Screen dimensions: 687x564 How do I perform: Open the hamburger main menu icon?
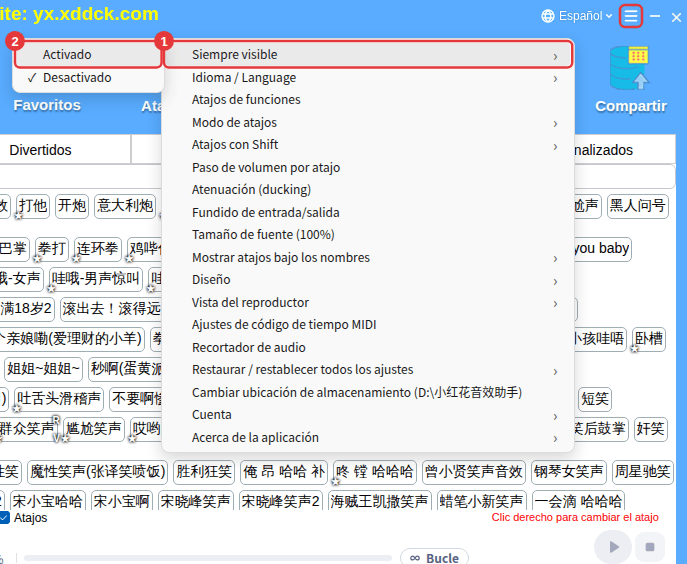[630, 16]
